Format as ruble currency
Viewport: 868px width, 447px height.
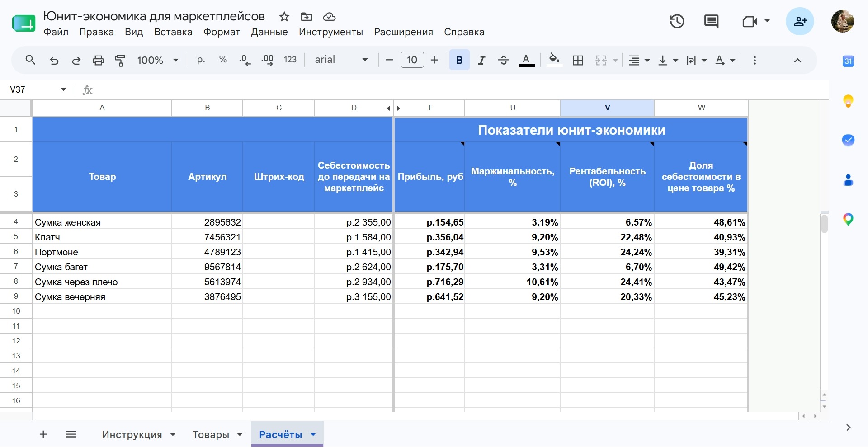pyautogui.click(x=201, y=60)
